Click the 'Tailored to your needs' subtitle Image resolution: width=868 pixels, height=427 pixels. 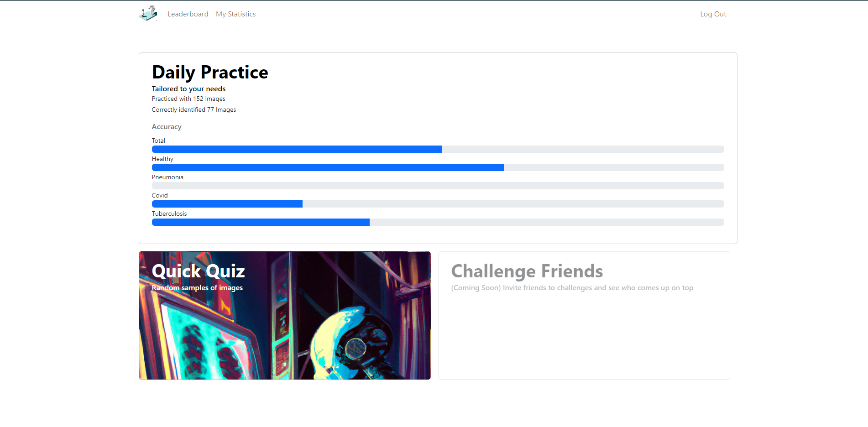pos(188,89)
